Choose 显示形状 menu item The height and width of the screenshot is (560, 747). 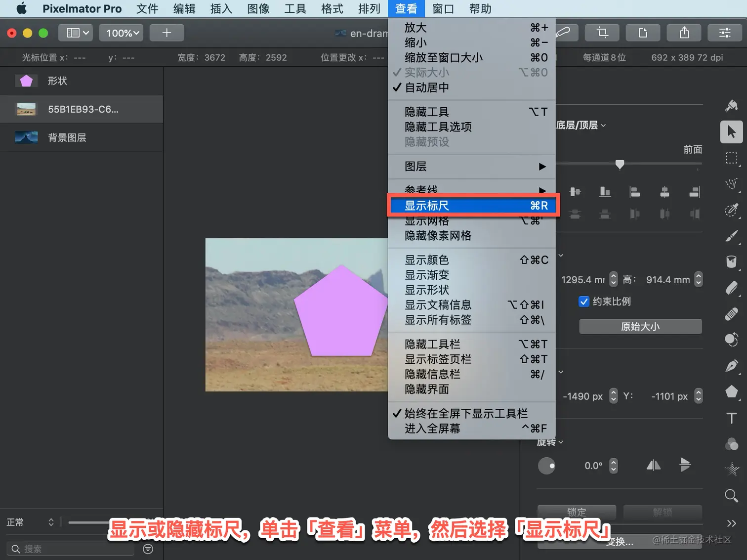coord(472,290)
